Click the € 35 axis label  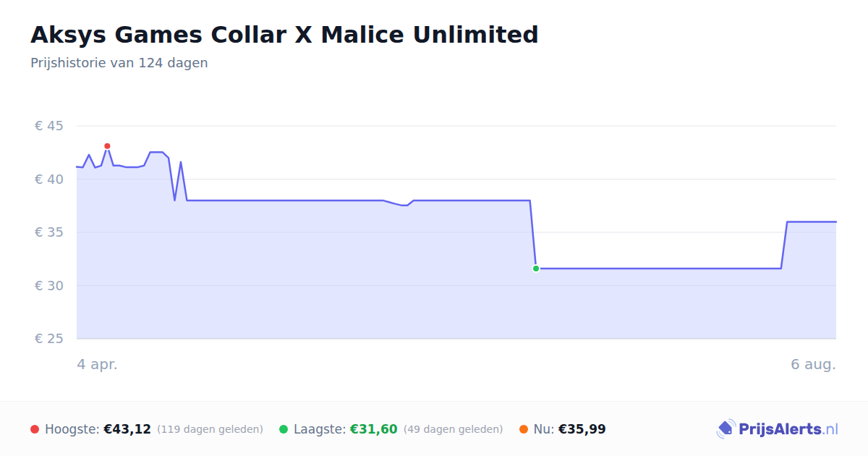click(49, 232)
